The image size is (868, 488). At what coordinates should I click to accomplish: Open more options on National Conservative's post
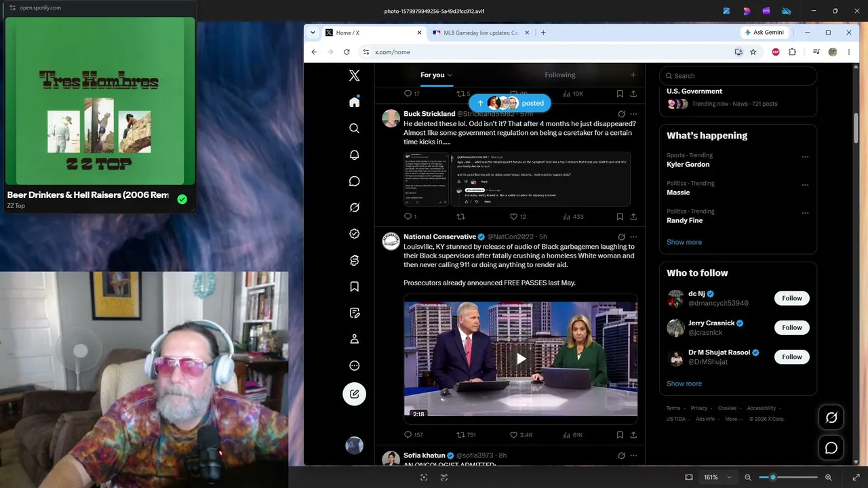633,237
